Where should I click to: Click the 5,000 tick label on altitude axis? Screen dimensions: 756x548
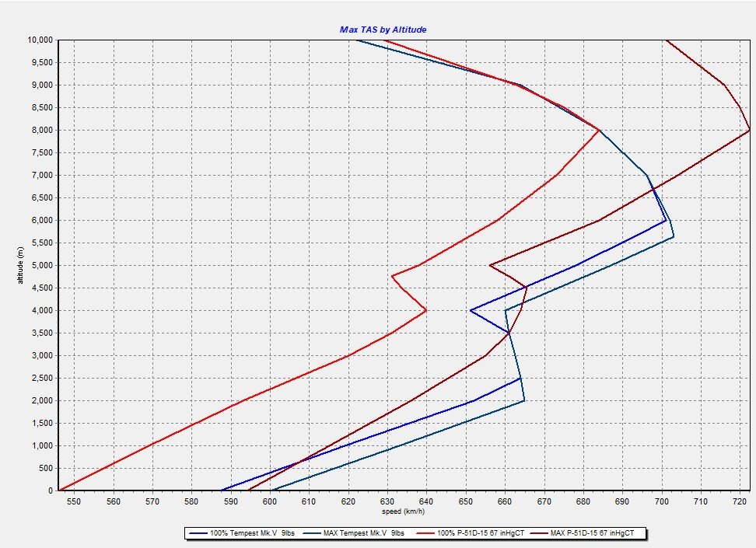click(x=41, y=265)
